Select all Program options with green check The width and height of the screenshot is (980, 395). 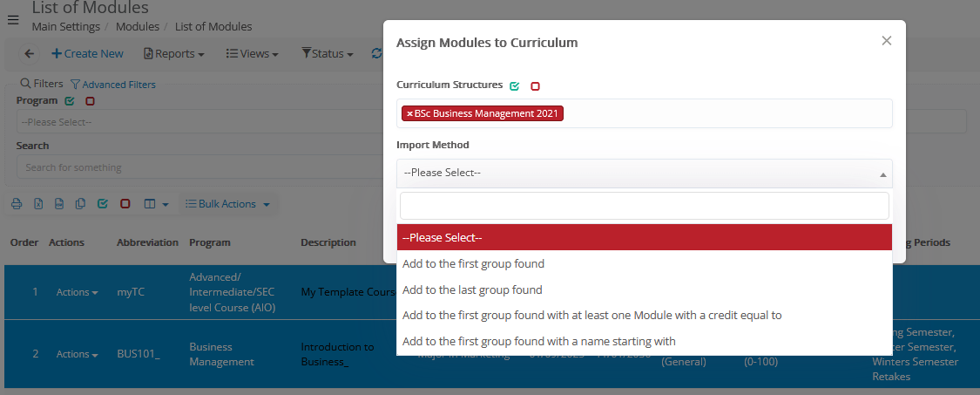pos(70,101)
